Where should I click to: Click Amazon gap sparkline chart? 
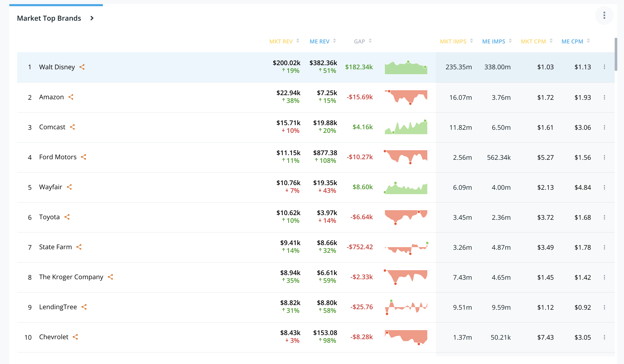tap(406, 97)
